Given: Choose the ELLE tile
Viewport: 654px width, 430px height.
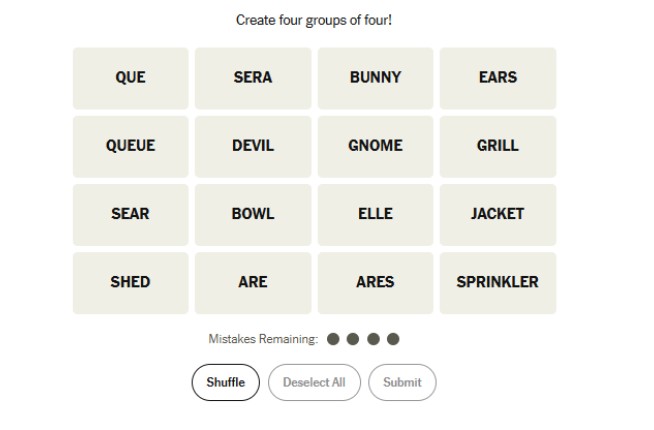Looking at the screenshot, I should point(375,214).
